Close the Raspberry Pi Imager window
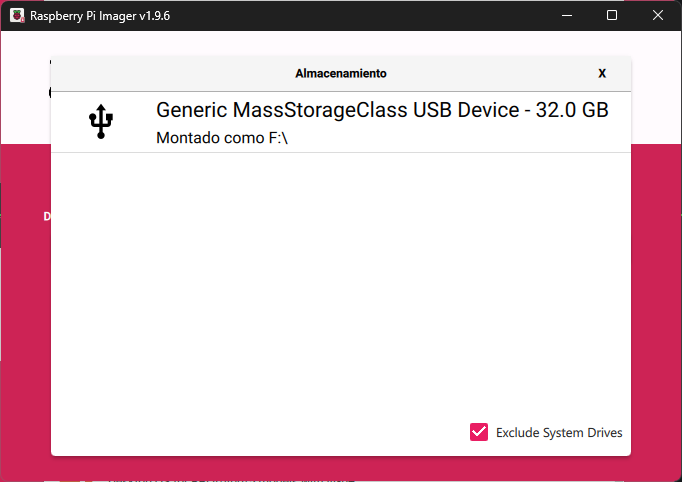The width and height of the screenshot is (682, 482). pos(658,16)
